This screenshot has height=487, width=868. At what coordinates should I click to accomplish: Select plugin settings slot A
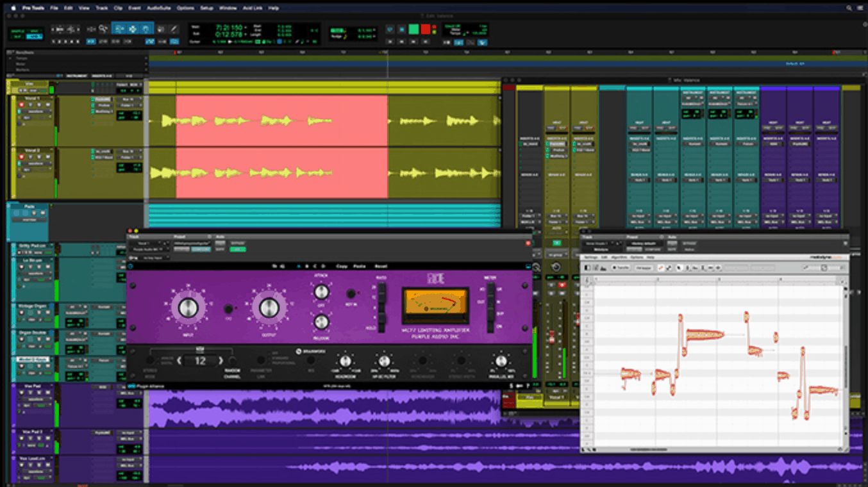pos(299,266)
